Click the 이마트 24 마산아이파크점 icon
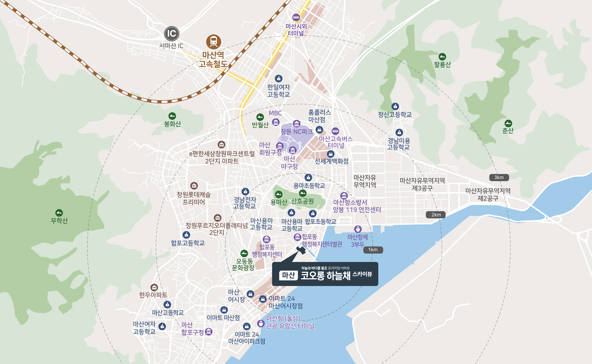This screenshot has height=364, width=592. coord(247,327)
